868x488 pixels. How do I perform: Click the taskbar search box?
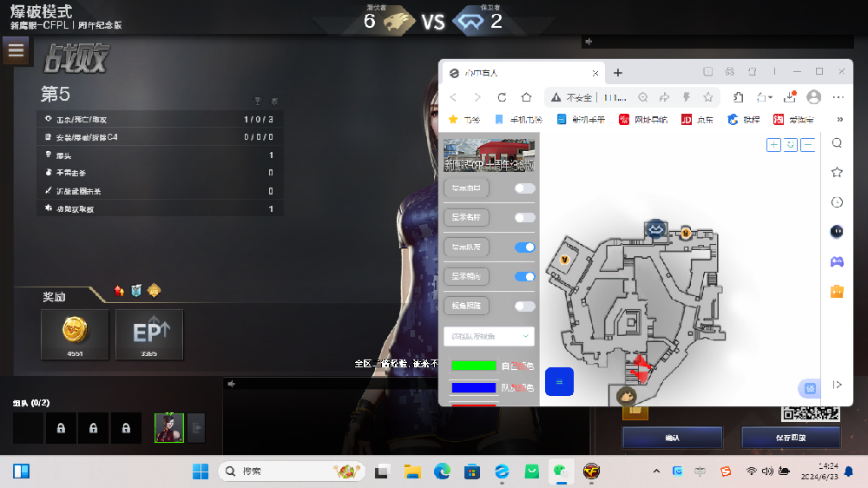[292, 472]
